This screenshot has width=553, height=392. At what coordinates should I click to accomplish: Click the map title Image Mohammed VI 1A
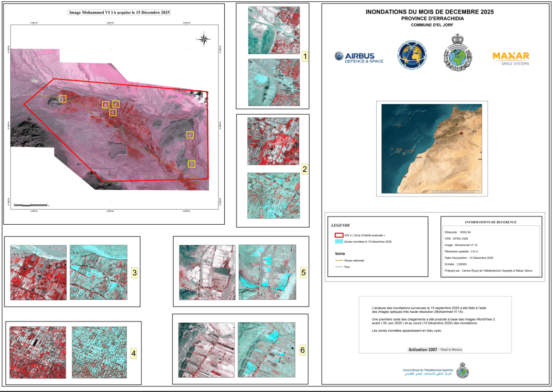119,12
